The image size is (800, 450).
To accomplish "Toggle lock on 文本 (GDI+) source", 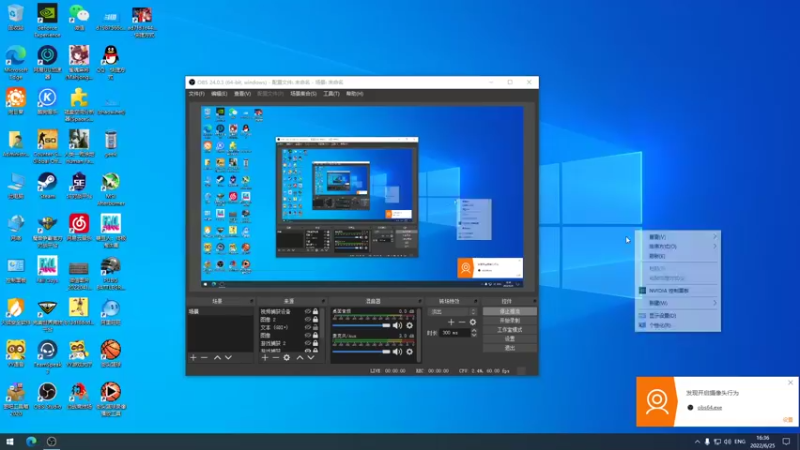I will click(x=315, y=328).
